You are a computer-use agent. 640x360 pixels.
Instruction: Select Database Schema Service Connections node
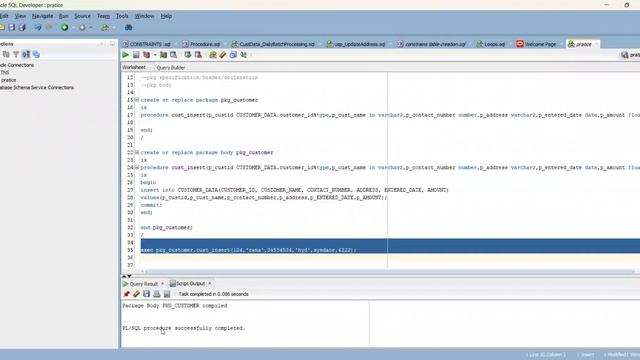(x=37, y=87)
